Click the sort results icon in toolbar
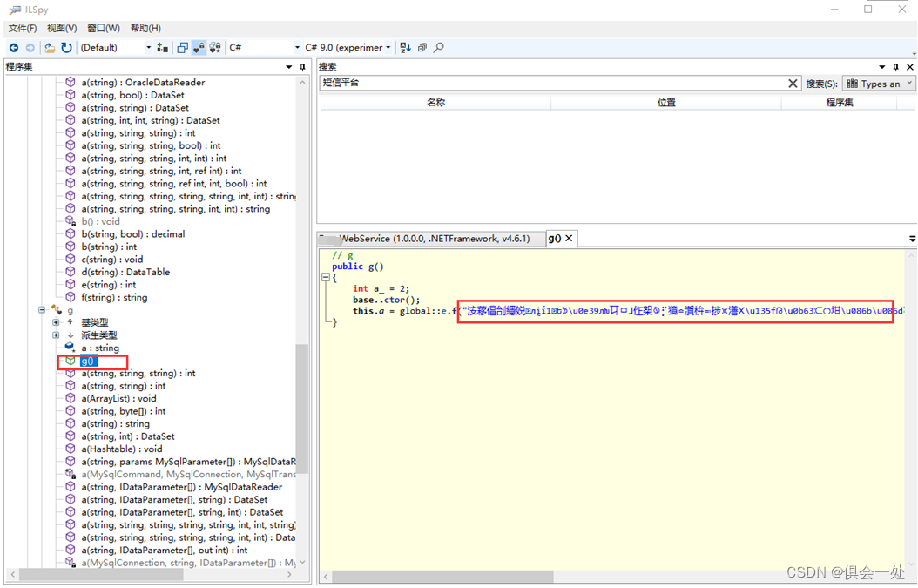The width and height of the screenshot is (918, 588). [x=405, y=48]
